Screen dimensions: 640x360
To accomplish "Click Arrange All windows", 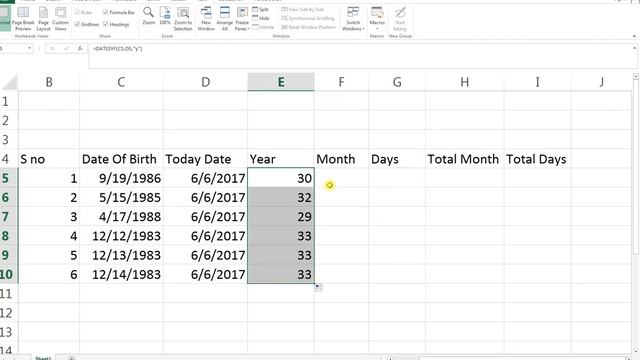I will coord(224,19).
